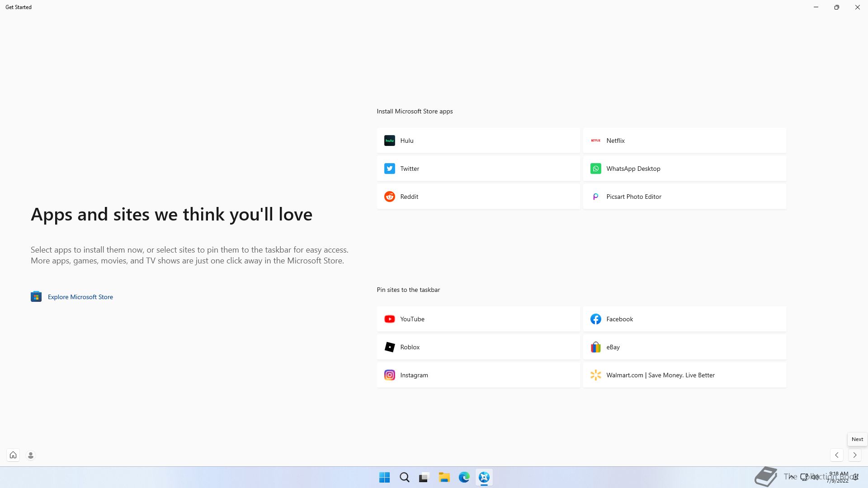Click the 'Apps and sites we think you'll love' title
Viewport: 868px width, 488px height.
pyautogui.click(x=171, y=214)
